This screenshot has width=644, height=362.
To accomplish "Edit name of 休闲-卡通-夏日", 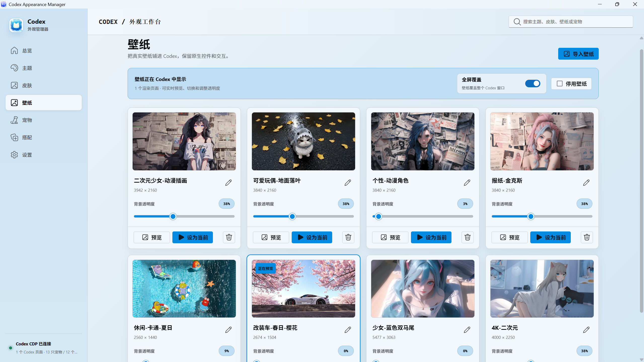I will (x=228, y=330).
